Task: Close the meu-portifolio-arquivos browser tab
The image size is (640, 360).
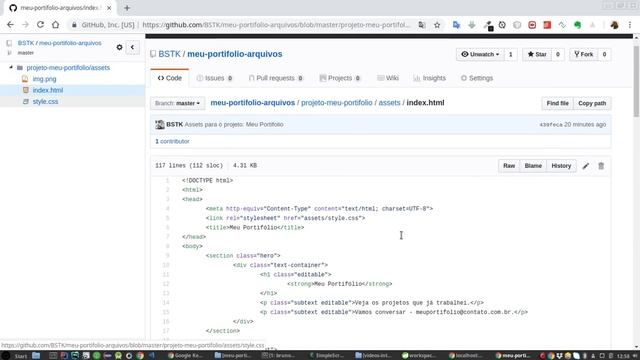Action: point(109,8)
